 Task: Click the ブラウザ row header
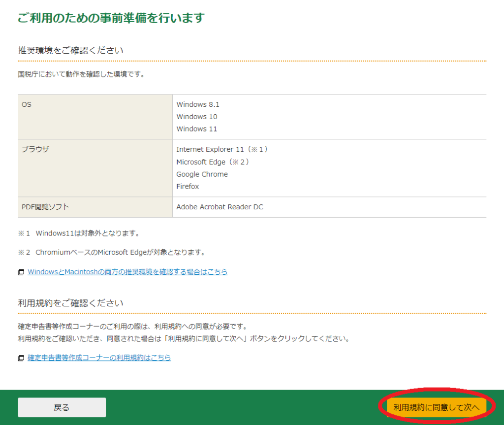point(95,168)
